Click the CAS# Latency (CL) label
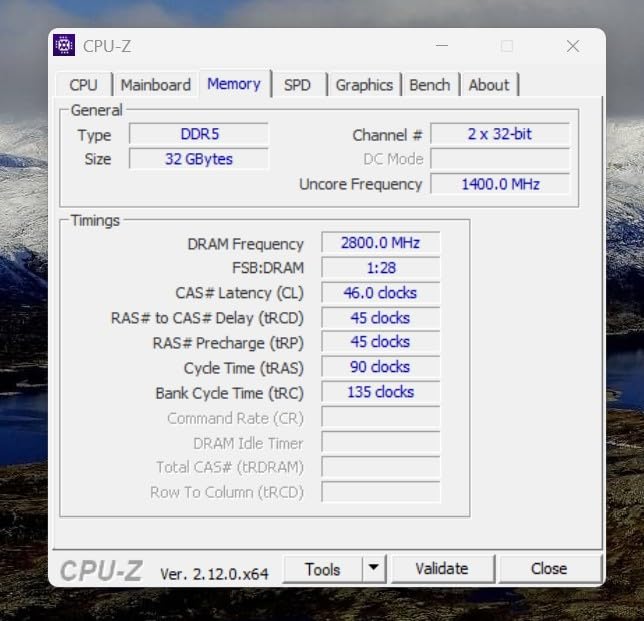The height and width of the screenshot is (621, 644). tap(239, 293)
